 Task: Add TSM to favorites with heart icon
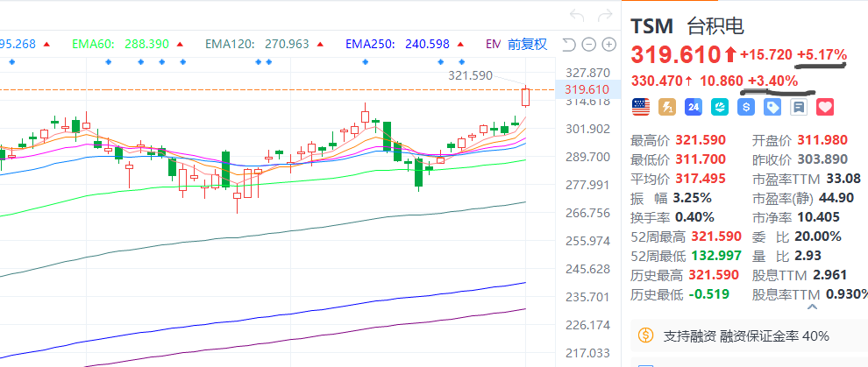click(824, 107)
